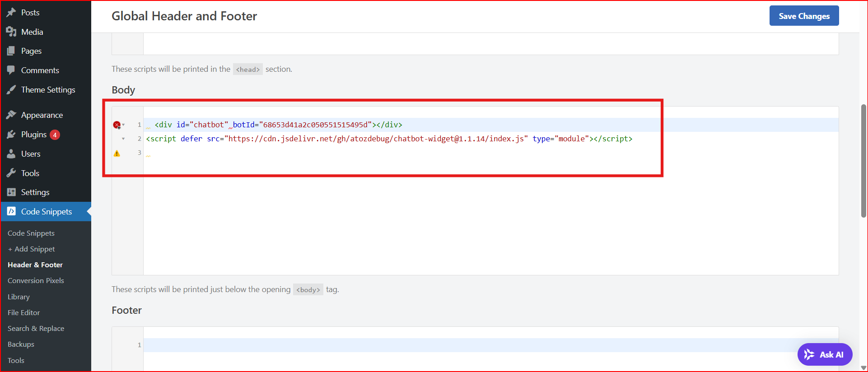
Task: Open the Library submenu item
Action: tap(19, 297)
